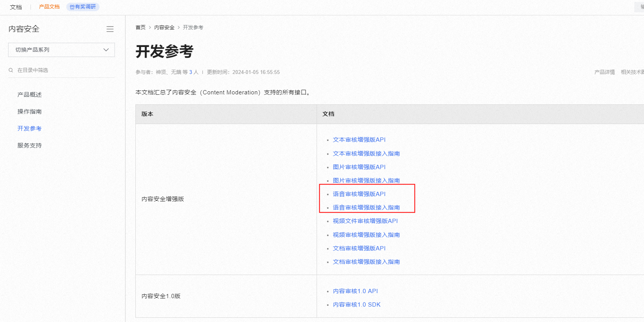
Task: Collapse sidebar with the hamburger menu icon
Action: pyautogui.click(x=110, y=29)
